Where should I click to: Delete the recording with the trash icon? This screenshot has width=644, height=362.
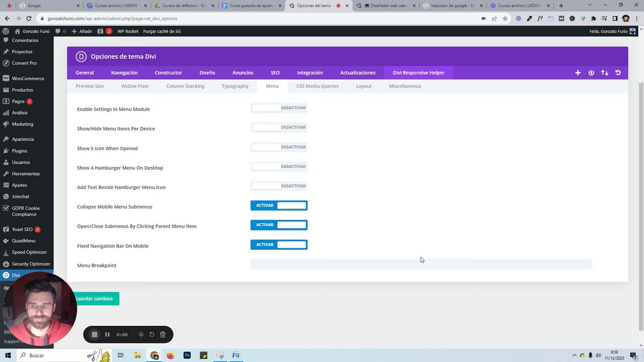163,334
